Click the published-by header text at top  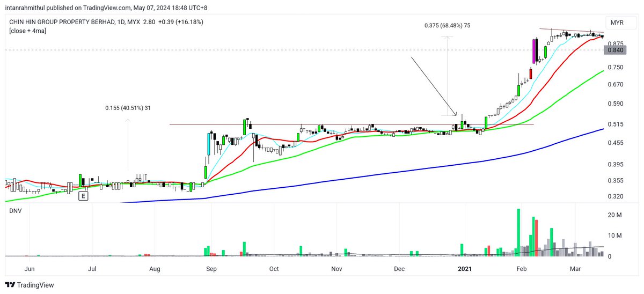107,8
